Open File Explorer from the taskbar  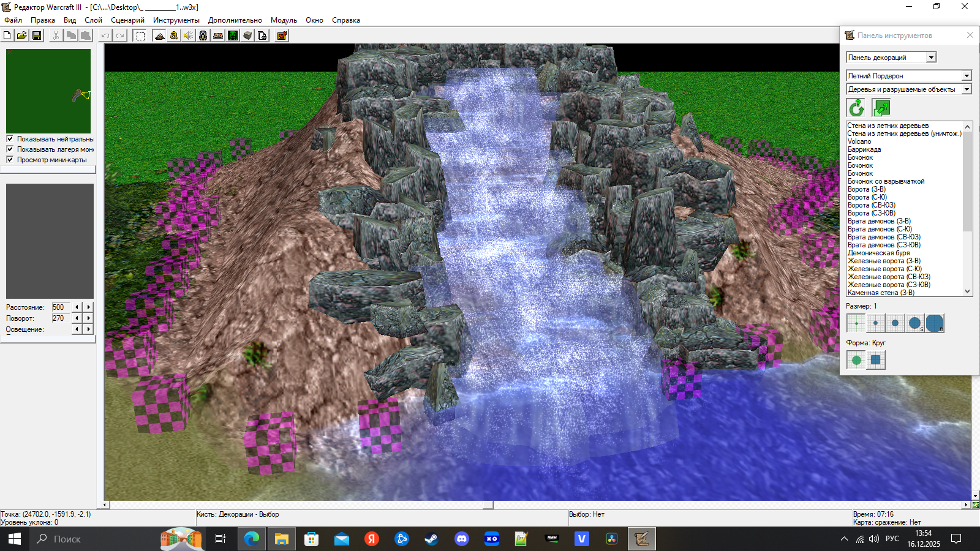tap(282, 539)
